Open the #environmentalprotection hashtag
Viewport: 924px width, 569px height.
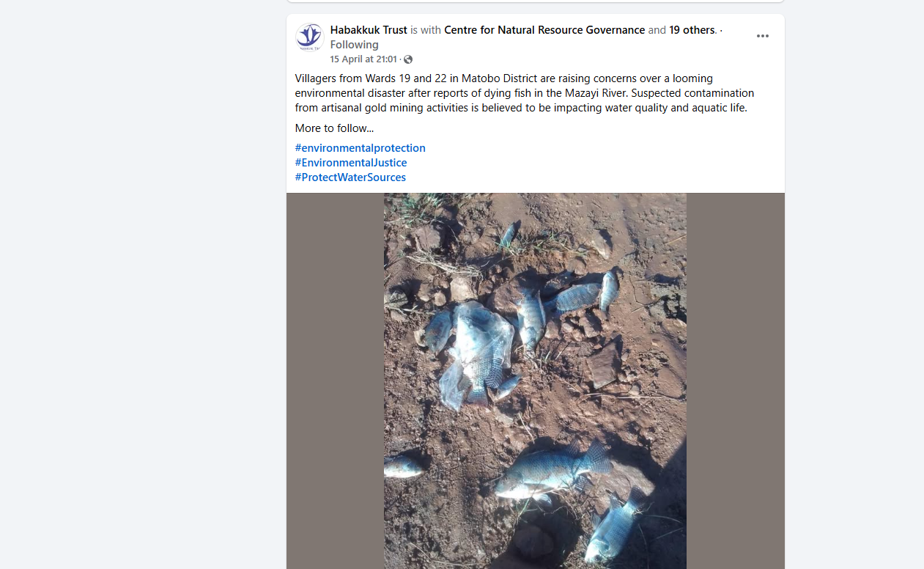[x=361, y=148]
